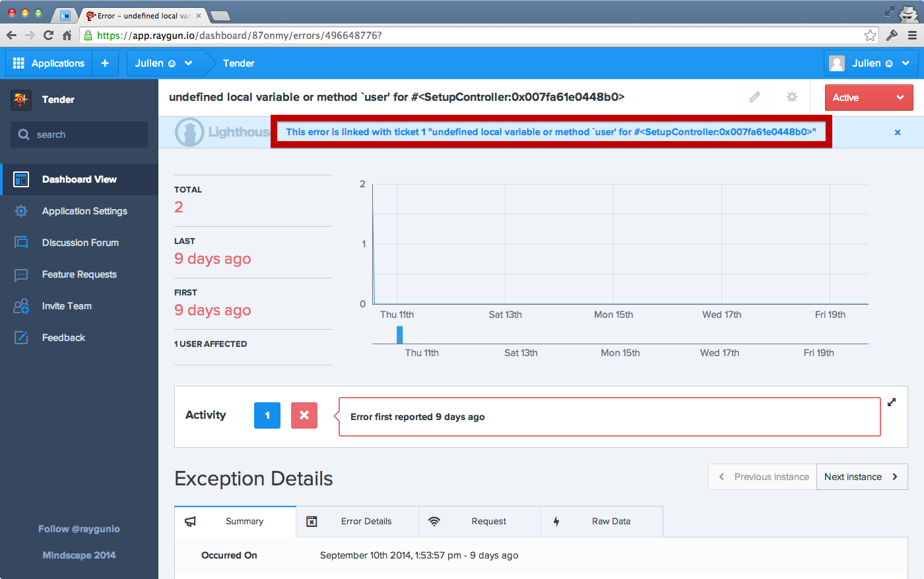Click the Feature Requests speech bubble icon

point(21,274)
